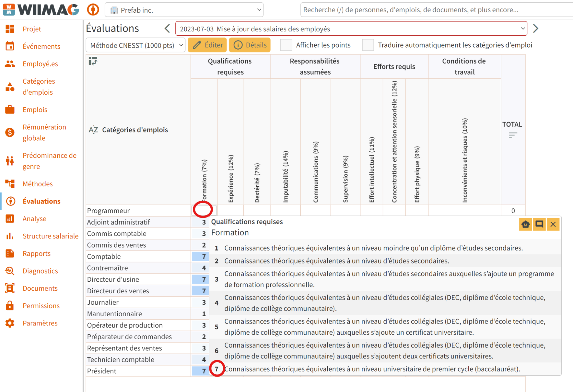Screen dimensions: 573x392
Task: Go to next evaluation with right chevron
Action: tap(535, 28)
